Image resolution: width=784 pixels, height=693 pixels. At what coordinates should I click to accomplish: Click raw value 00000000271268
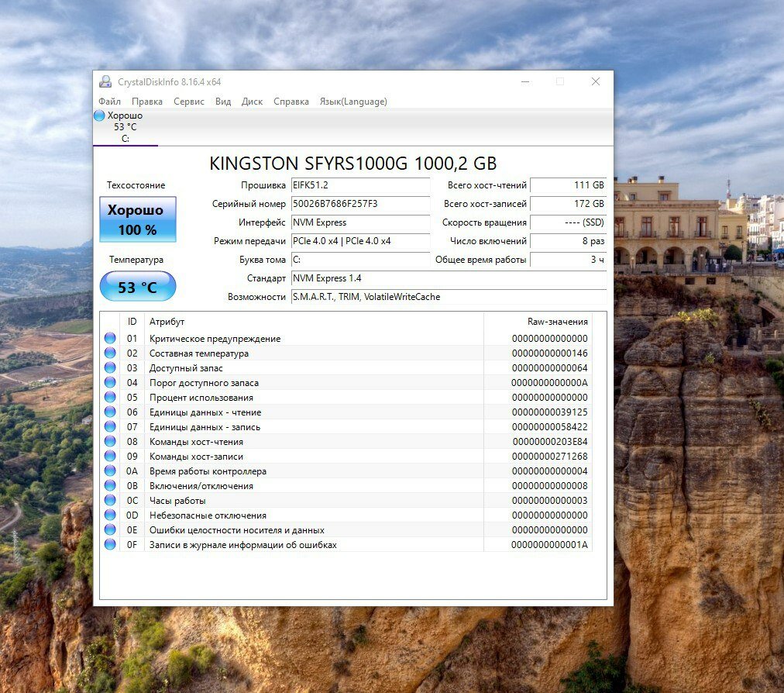[549, 457]
